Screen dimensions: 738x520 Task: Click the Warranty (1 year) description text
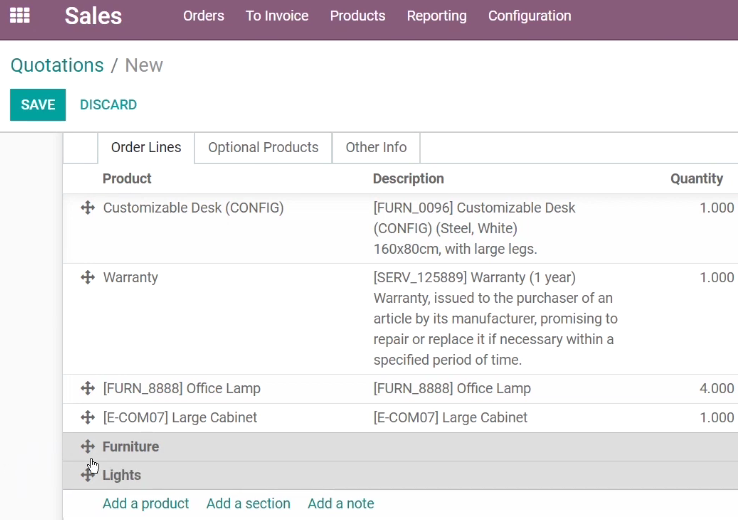point(495,319)
